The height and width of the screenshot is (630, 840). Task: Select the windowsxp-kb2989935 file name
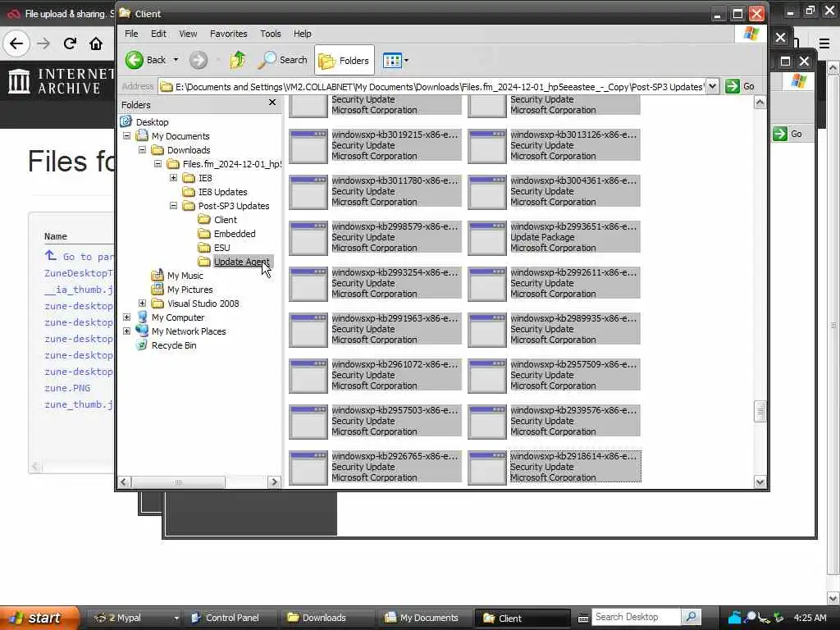pyautogui.click(x=573, y=318)
